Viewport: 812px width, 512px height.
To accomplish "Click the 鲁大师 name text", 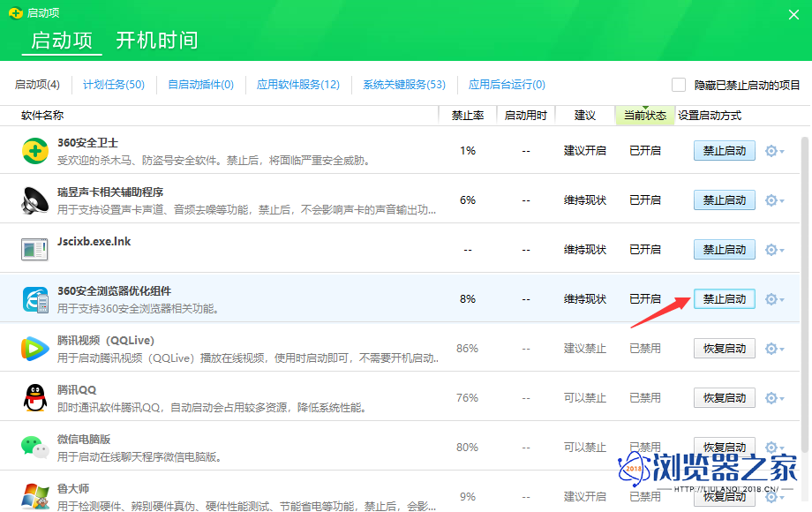I will point(73,489).
